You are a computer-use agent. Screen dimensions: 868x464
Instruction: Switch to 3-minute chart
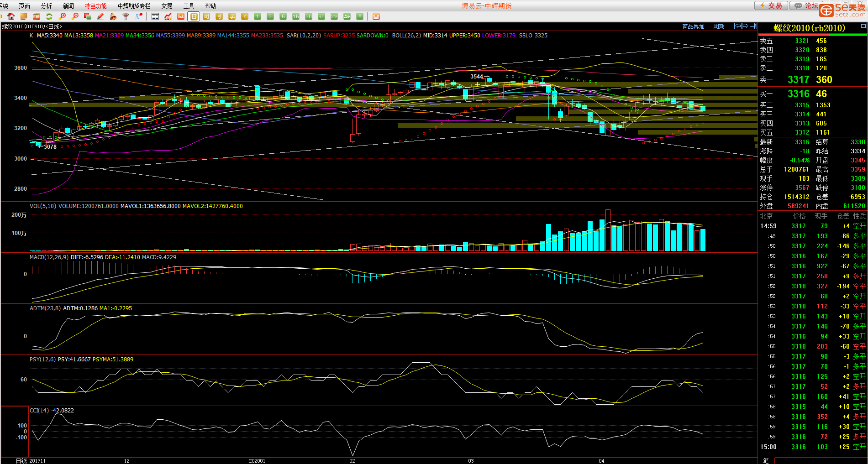(270, 16)
